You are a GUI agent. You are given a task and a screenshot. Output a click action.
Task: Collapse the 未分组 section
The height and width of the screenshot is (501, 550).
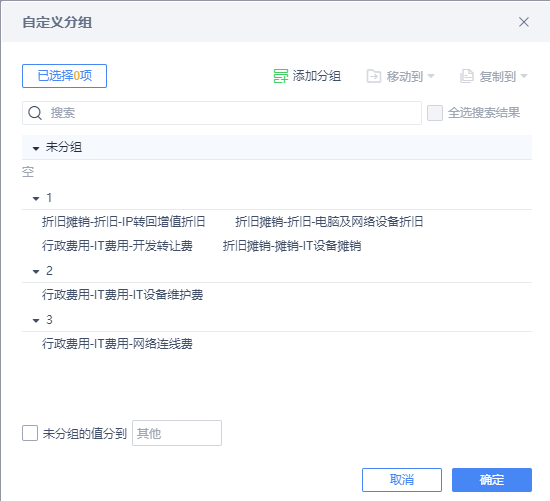pyautogui.click(x=36, y=148)
